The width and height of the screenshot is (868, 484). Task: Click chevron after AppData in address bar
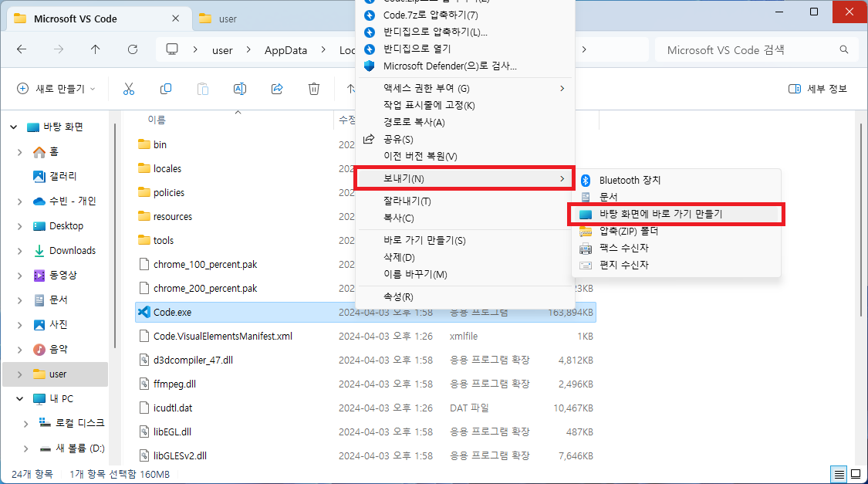point(323,50)
